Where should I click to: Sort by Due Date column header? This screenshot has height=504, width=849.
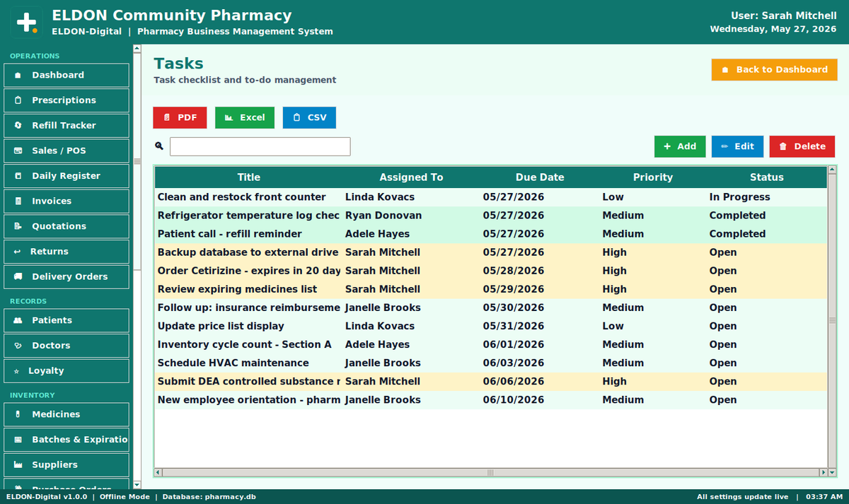(x=540, y=177)
